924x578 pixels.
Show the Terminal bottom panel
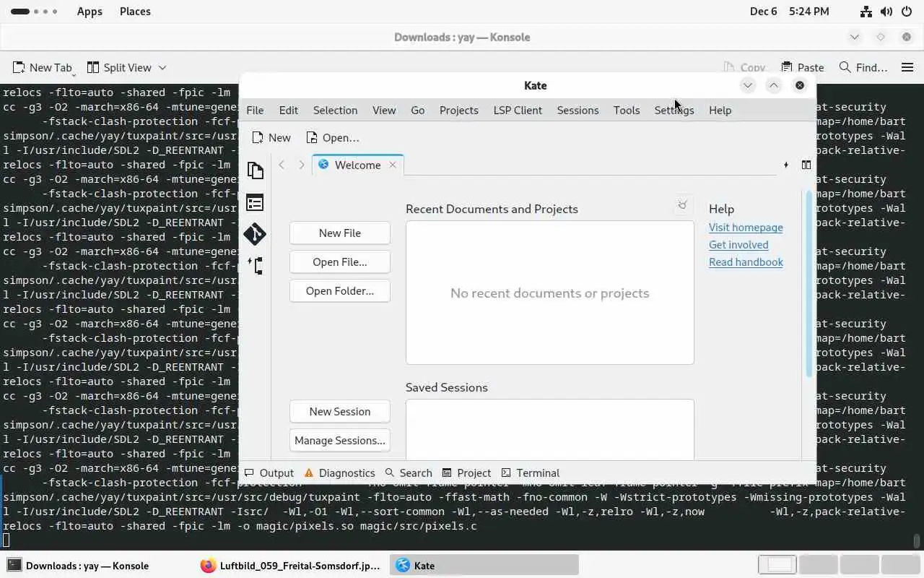click(x=531, y=473)
